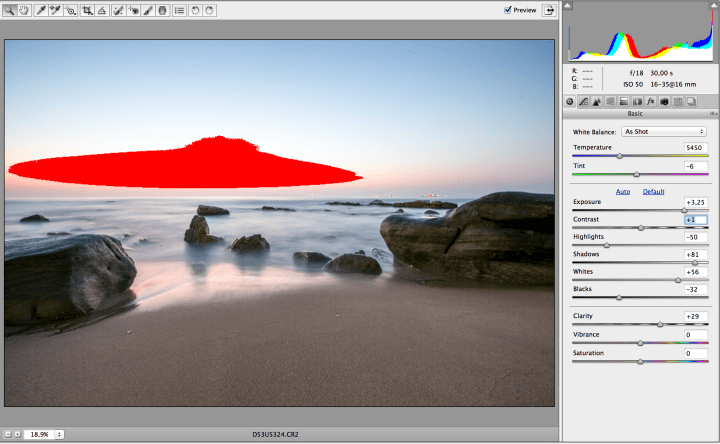This screenshot has height=444, width=720.
Task: Choose the Straighten tool
Action: coord(103,10)
